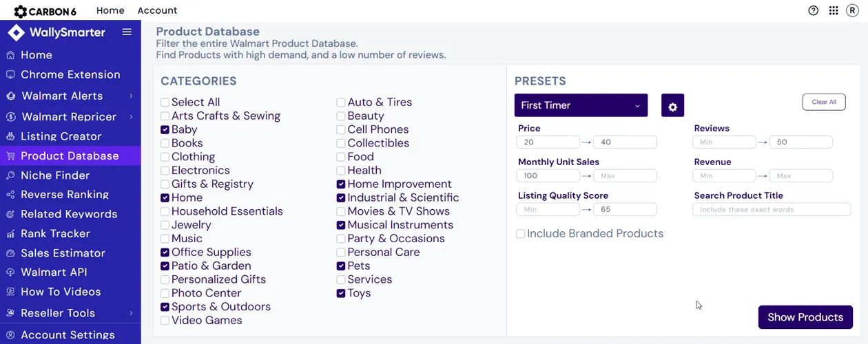
Task: Click the sidebar hamburger menu icon
Action: [127, 32]
